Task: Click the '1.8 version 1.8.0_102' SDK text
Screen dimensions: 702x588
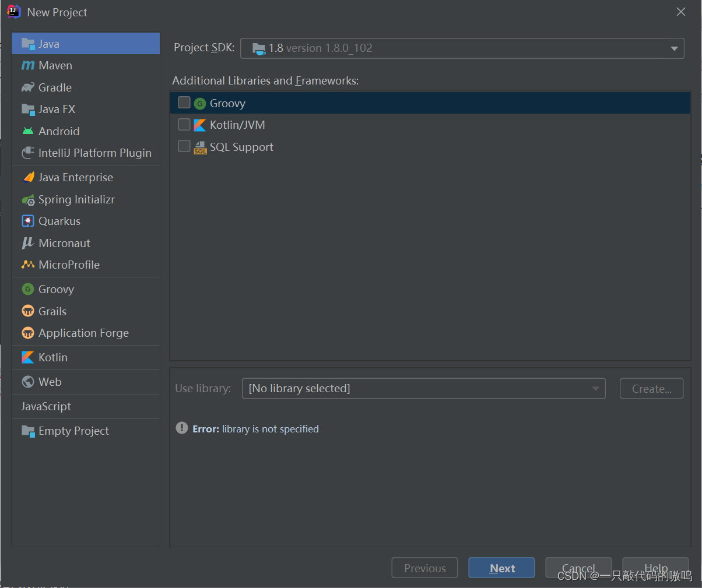Action: click(x=320, y=48)
